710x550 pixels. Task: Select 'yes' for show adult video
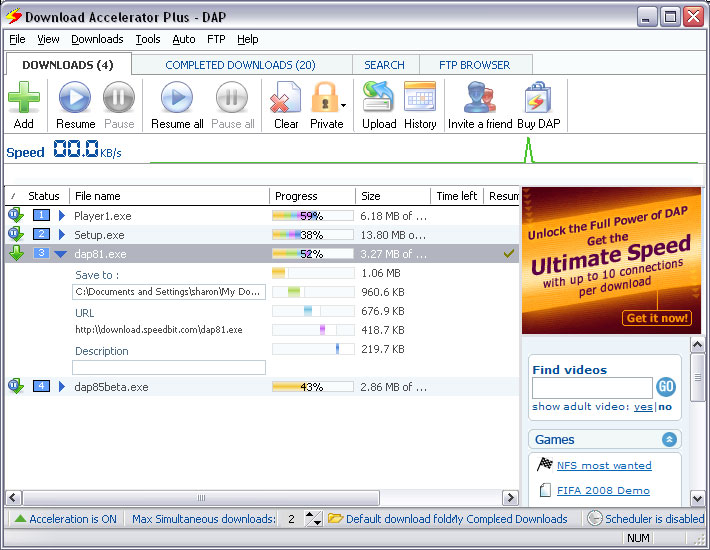(643, 407)
